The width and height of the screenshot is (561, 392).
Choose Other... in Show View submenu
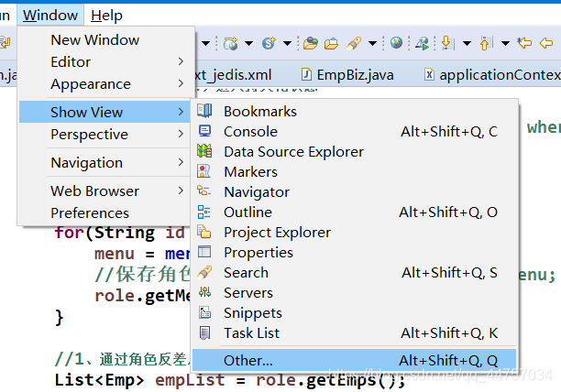pyautogui.click(x=354, y=360)
